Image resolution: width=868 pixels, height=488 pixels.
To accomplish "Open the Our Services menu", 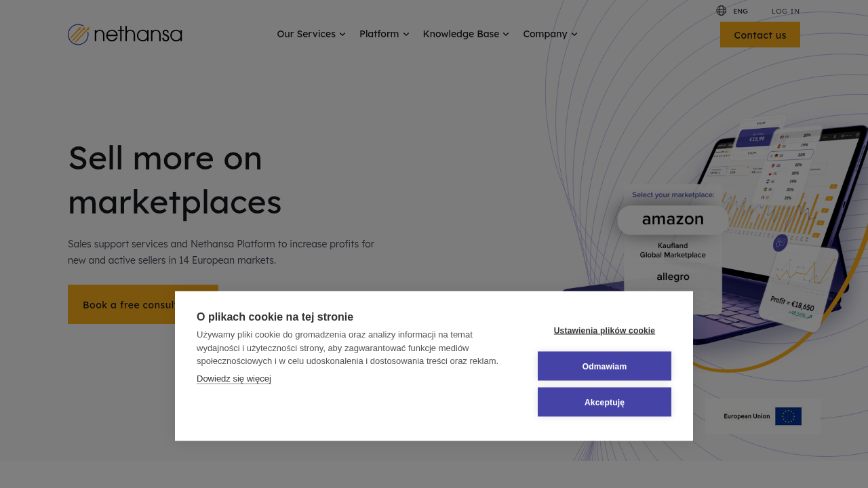I will [311, 34].
